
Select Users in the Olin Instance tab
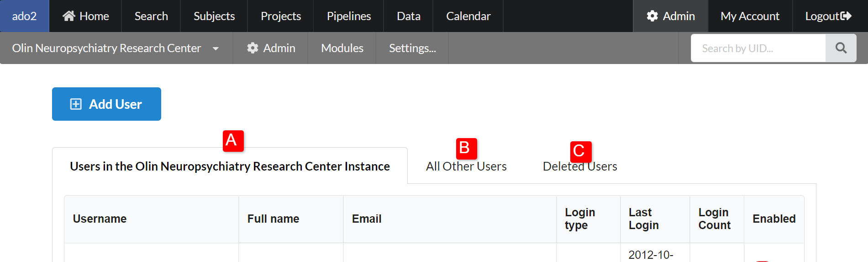[230, 166]
